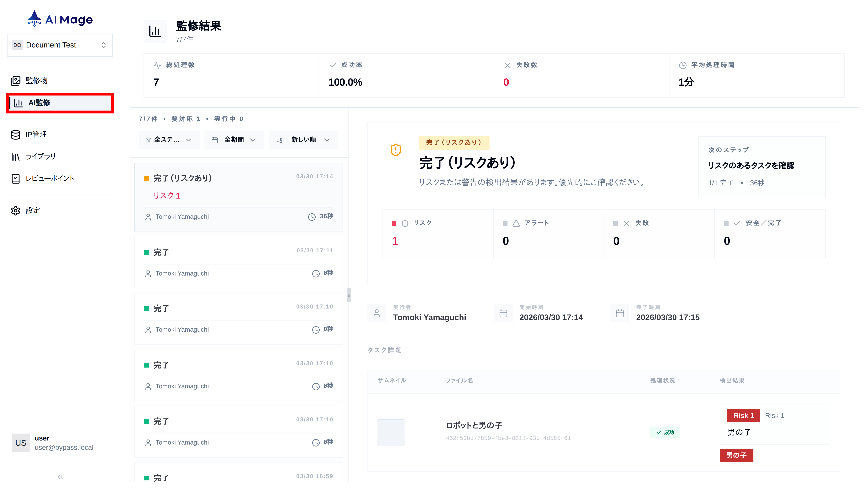Click the 成功率 100.0% tile
868x492 pixels.
[406, 75]
